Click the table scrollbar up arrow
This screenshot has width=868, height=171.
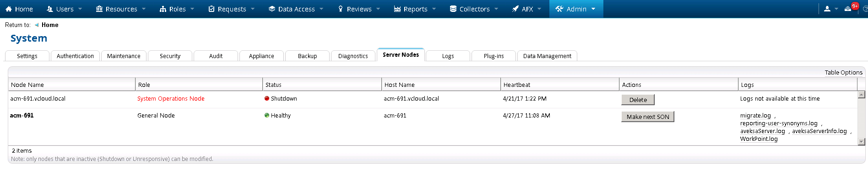(862, 95)
